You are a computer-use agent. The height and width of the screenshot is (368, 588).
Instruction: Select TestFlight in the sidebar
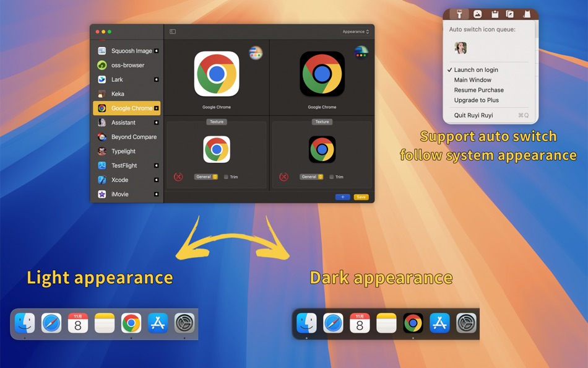tap(126, 165)
